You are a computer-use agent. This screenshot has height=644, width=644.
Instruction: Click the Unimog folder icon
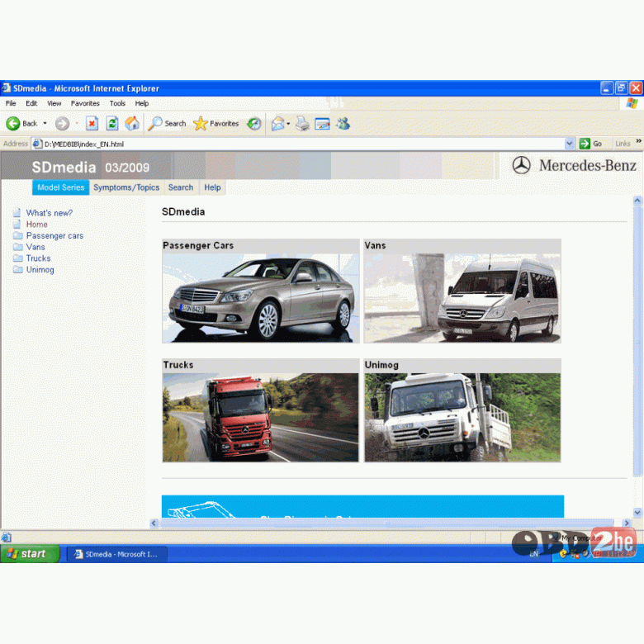coord(17,269)
